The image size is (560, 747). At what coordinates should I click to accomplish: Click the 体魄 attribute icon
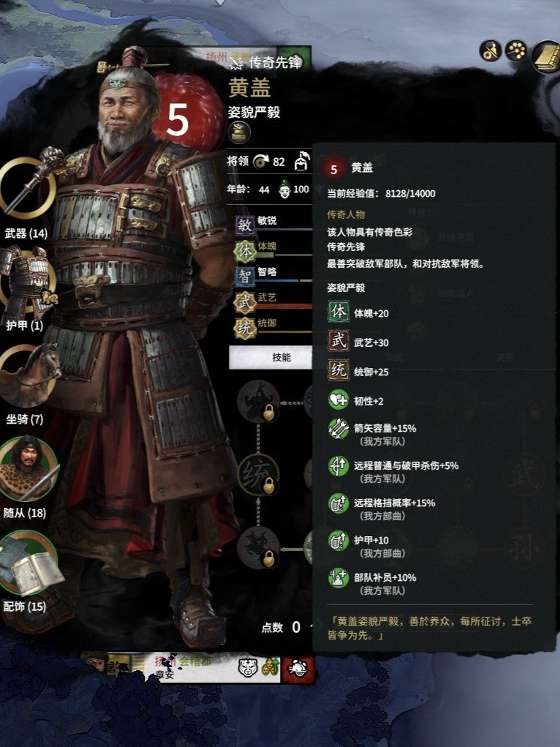tap(245, 251)
